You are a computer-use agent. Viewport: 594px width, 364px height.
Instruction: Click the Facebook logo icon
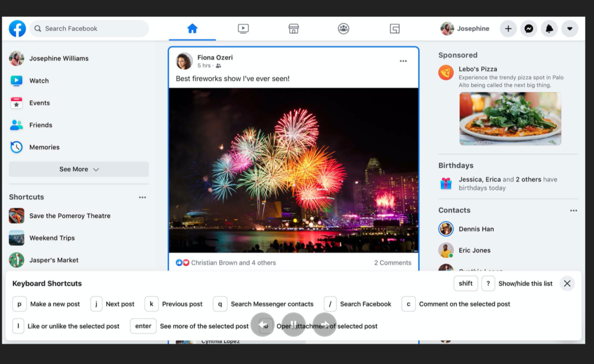click(17, 28)
